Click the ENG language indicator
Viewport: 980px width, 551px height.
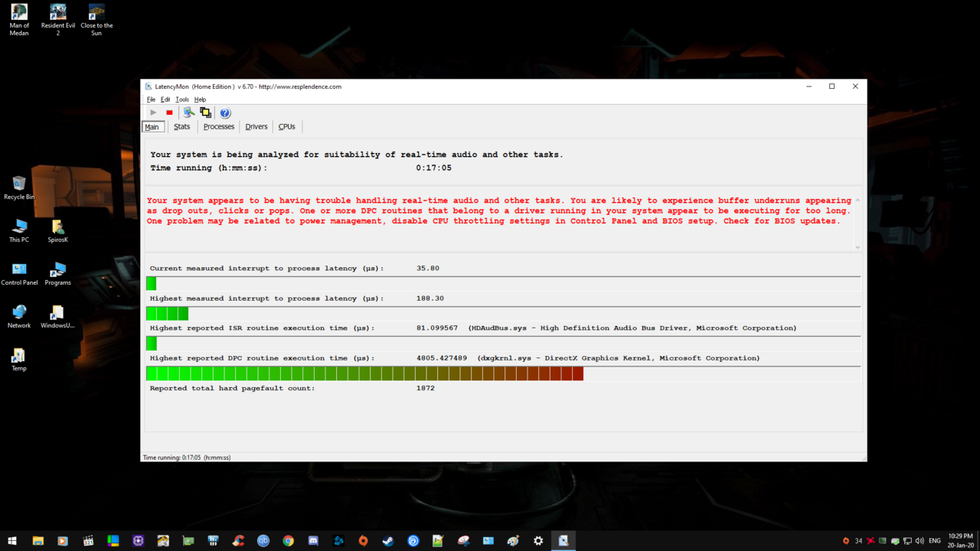(935, 541)
